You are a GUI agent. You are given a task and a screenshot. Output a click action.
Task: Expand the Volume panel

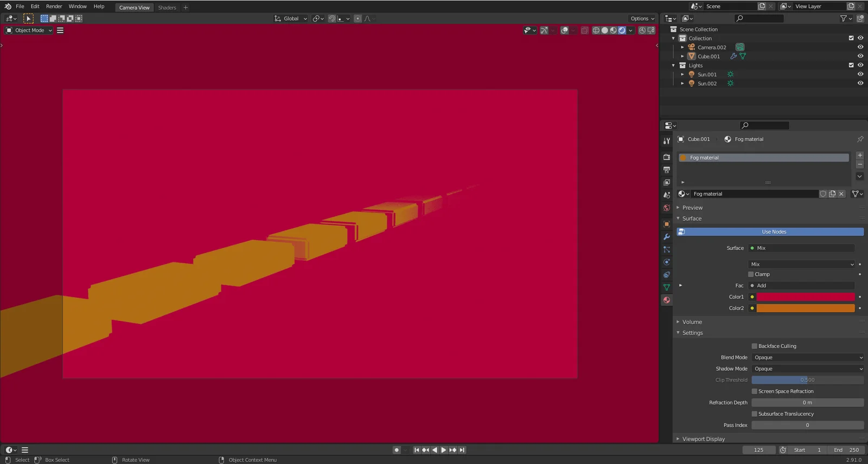pyautogui.click(x=692, y=322)
